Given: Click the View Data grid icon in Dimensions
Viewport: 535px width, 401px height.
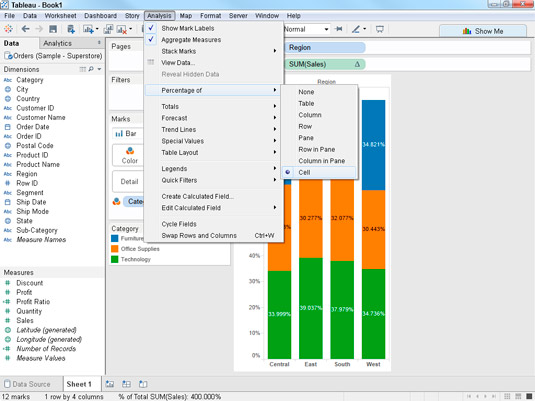Looking at the screenshot, I should tap(83, 69).
